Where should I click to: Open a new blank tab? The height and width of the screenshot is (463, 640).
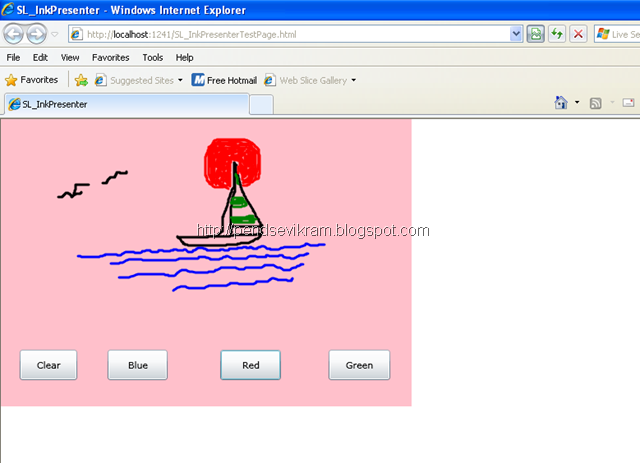(261, 105)
